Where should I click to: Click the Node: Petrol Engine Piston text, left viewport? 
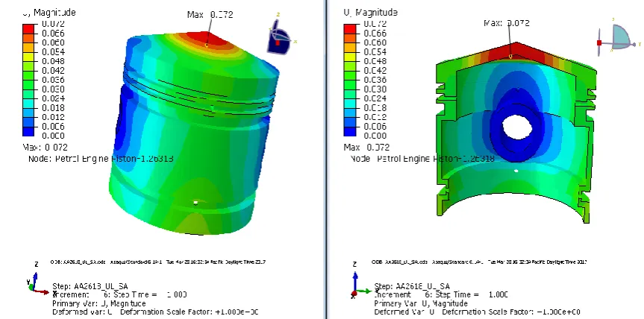pyautogui.click(x=101, y=158)
